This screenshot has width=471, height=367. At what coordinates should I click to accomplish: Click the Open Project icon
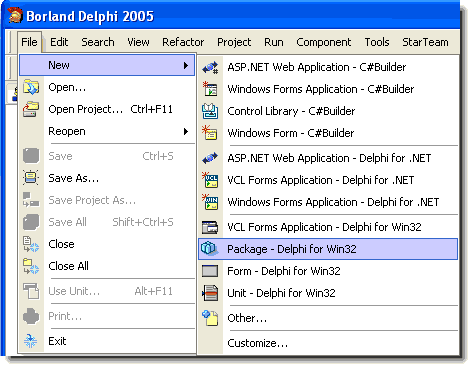click(x=31, y=109)
